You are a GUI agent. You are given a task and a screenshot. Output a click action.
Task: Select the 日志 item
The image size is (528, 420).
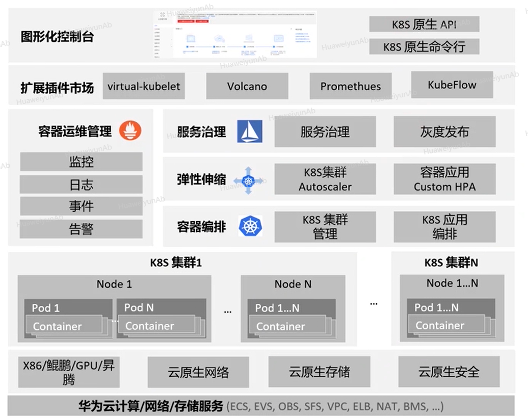(x=81, y=185)
